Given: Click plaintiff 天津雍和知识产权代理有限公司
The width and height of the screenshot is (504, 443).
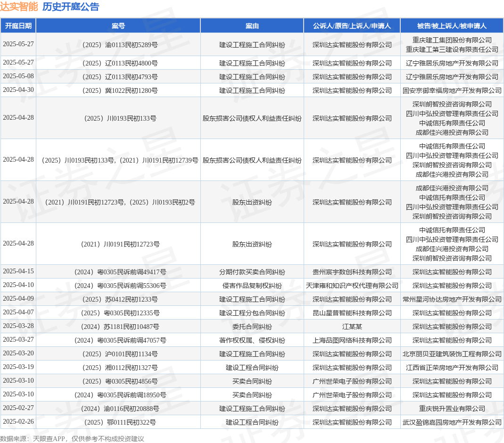Looking at the screenshot, I should click(352, 286).
